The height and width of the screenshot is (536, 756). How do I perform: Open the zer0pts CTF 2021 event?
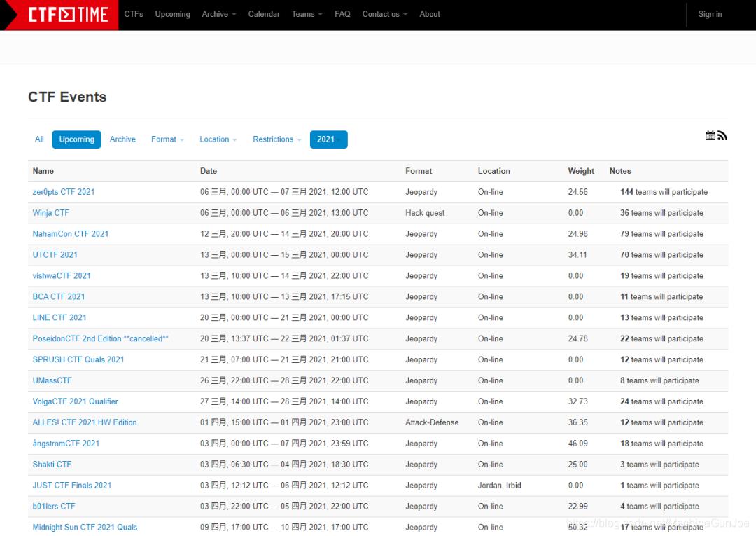(64, 192)
